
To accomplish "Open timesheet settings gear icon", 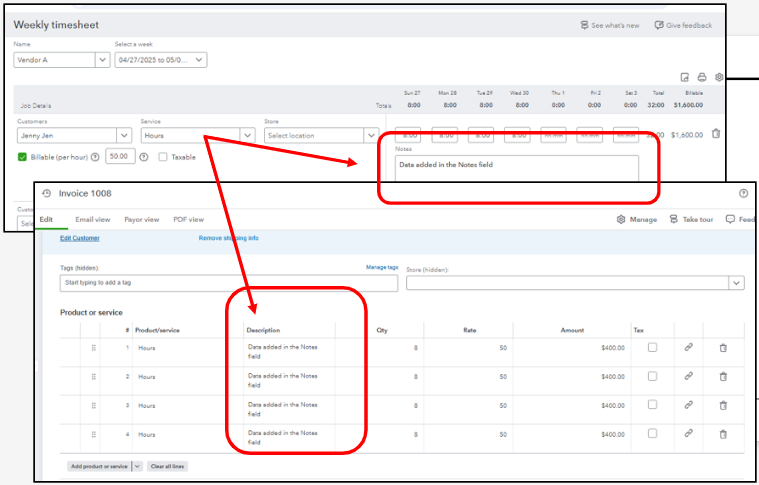I will pos(719,77).
